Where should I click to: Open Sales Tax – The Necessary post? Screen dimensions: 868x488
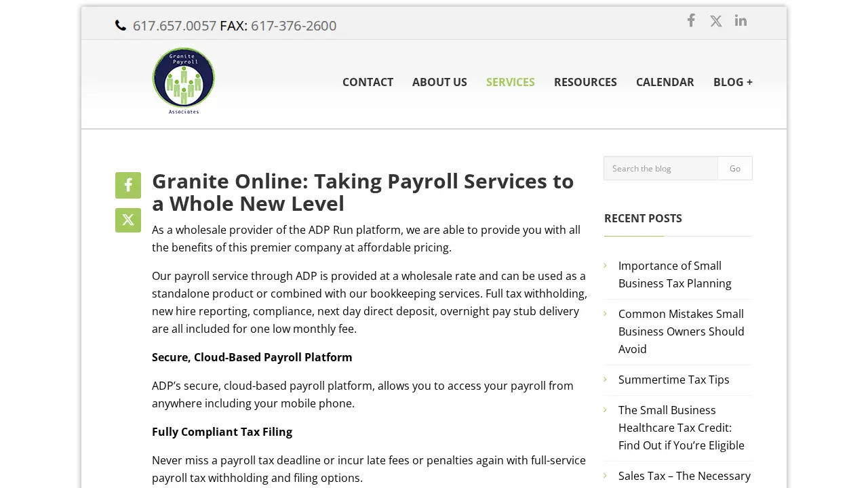click(x=684, y=476)
